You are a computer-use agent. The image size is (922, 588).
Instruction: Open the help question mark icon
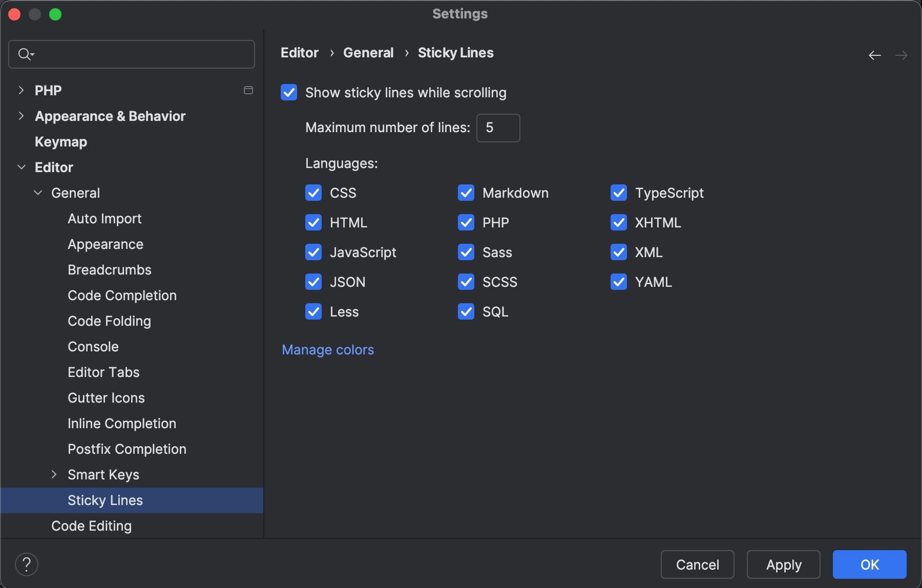point(27,564)
